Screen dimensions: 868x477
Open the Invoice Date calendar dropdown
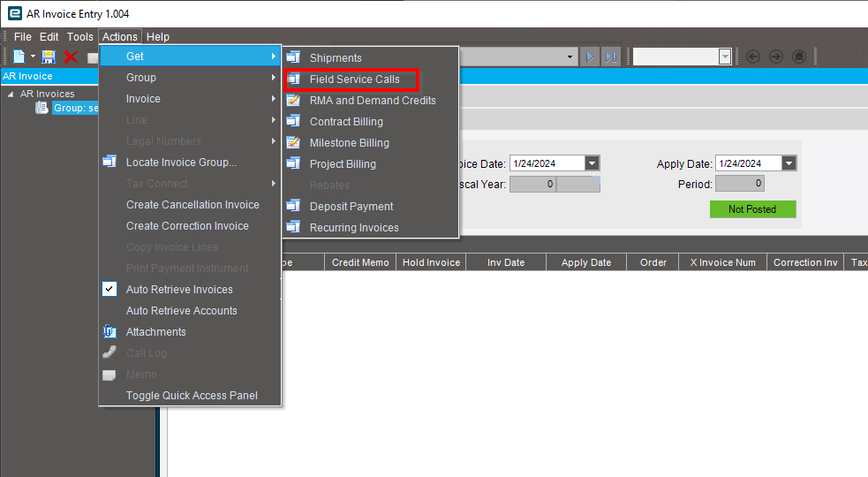pyautogui.click(x=593, y=163)
